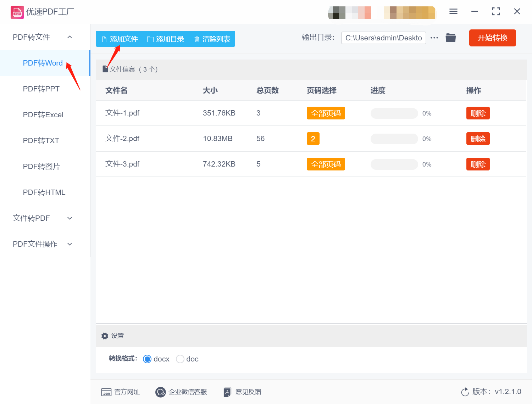Open the hamburger menu icon in title bar
The height and width of the screenshot is (404, 532).
coord(453,11)
